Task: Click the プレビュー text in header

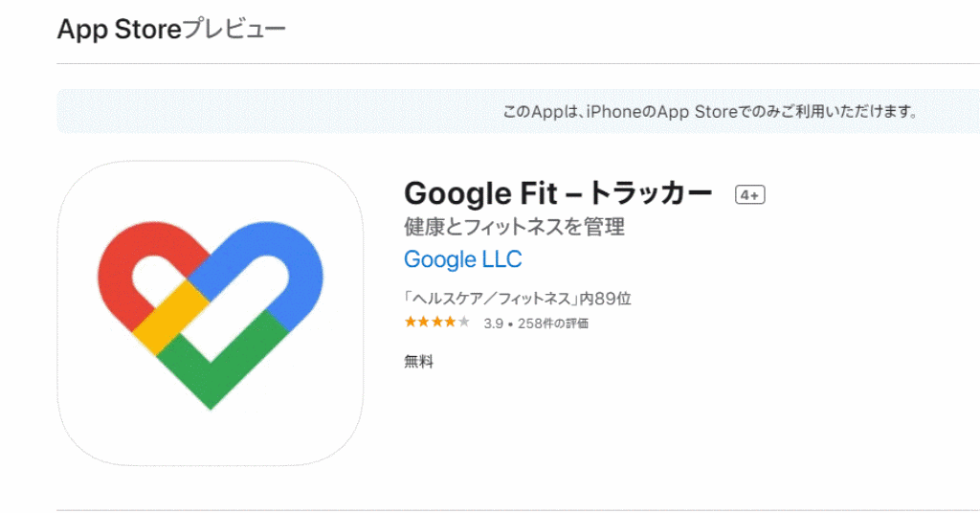Action: 234,30
